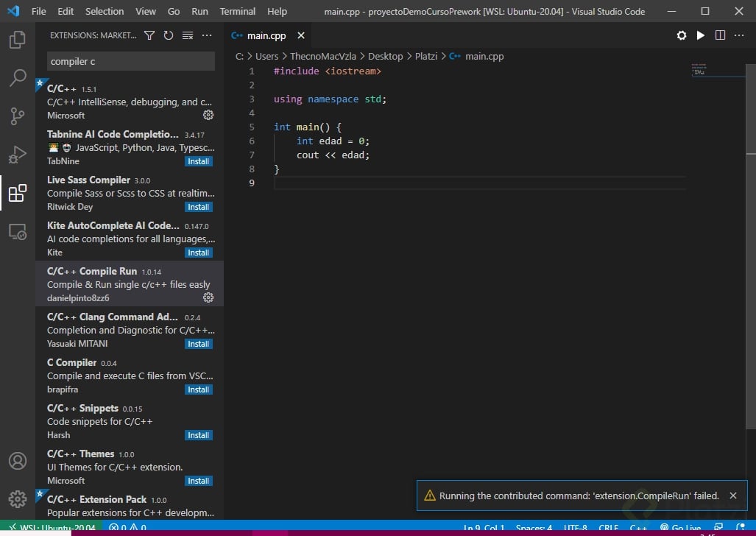
Task: Open Run and Debug view icon
Action: point(18,155)
